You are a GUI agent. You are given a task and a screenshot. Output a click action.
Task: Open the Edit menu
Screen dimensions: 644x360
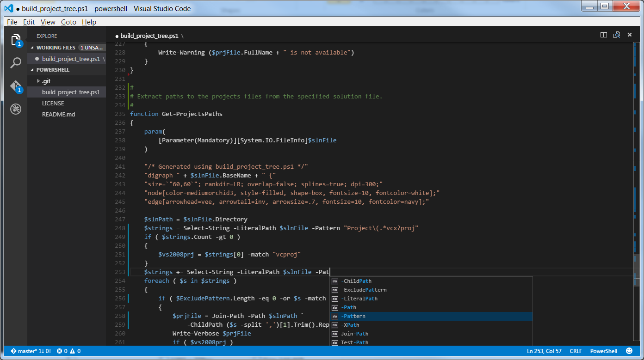29,22
